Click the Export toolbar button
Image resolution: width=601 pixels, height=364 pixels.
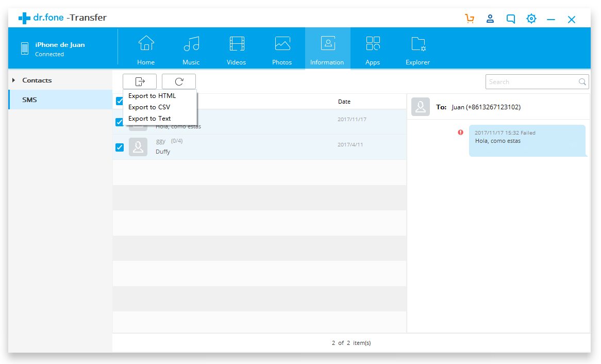[140, 81]
